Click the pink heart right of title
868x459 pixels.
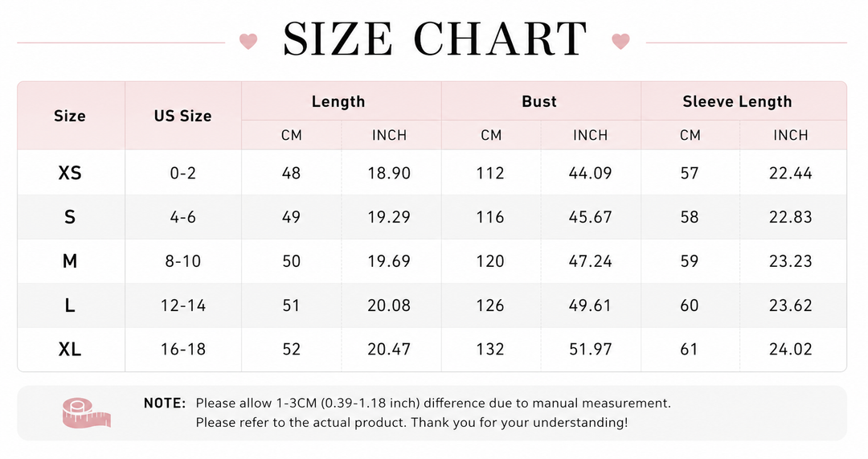click(620, 41)
